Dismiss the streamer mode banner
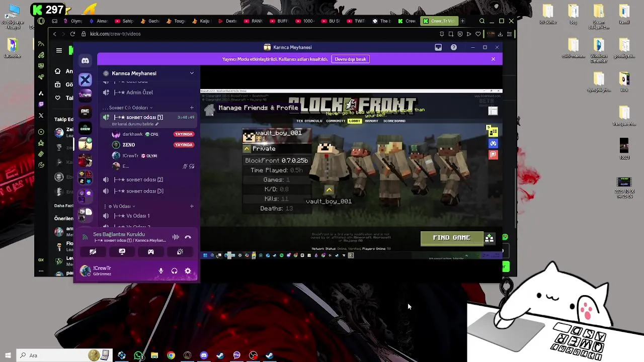 pos(493,59)
